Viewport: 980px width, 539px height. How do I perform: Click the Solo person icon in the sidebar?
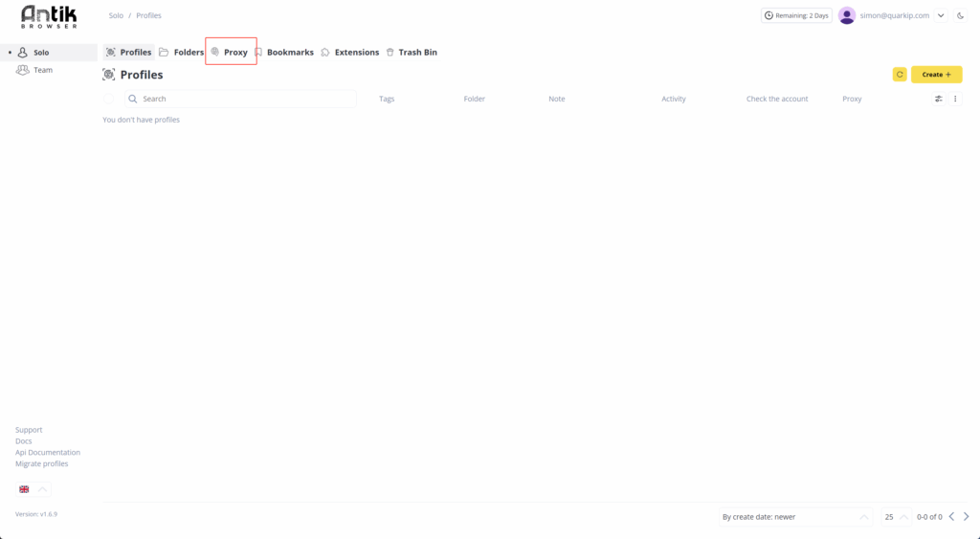(23, 53)
